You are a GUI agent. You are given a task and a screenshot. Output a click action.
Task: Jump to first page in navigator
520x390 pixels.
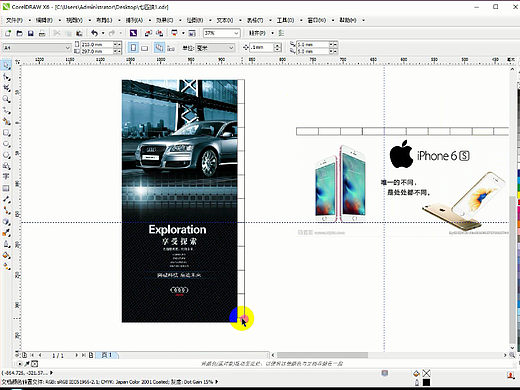pyautogui.click(x=33, y=355)
